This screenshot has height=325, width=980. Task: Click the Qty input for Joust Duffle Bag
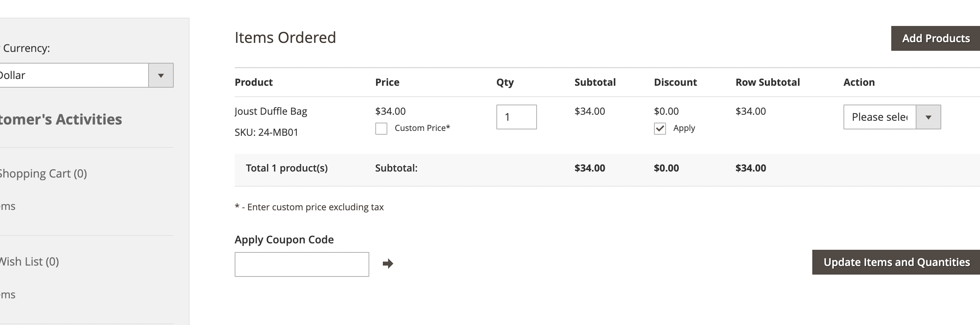point(516,117)
